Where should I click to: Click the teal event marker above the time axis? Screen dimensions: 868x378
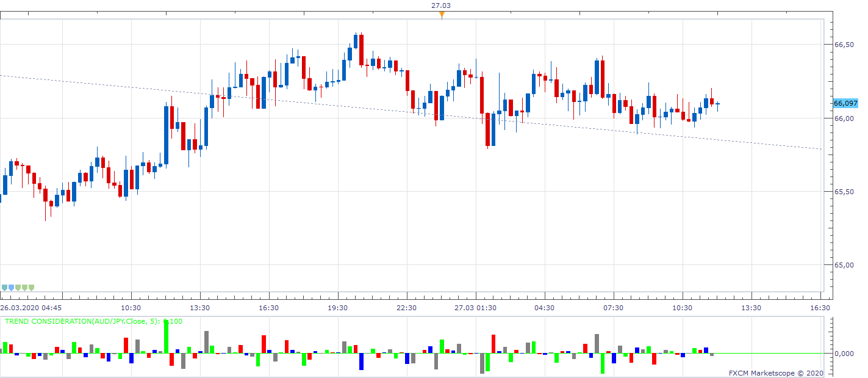click(4, 287)
